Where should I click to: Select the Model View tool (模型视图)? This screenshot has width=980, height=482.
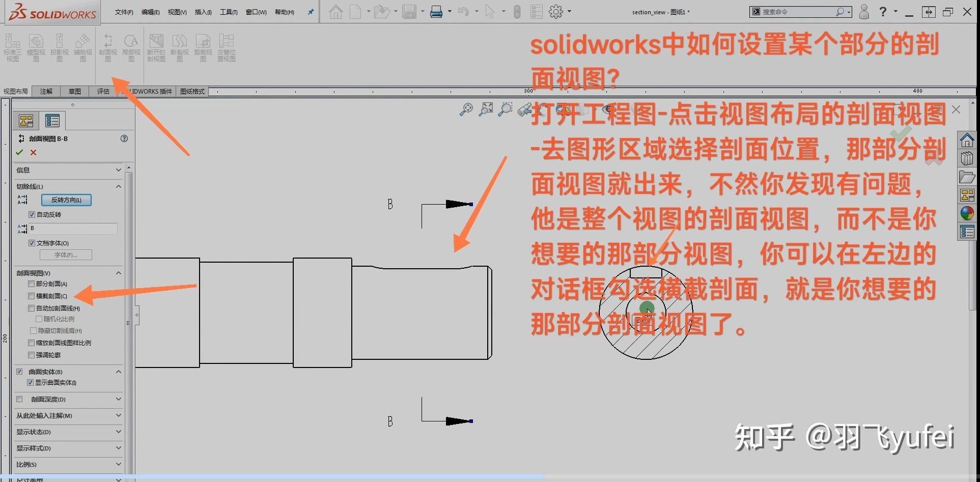point(36,48)
